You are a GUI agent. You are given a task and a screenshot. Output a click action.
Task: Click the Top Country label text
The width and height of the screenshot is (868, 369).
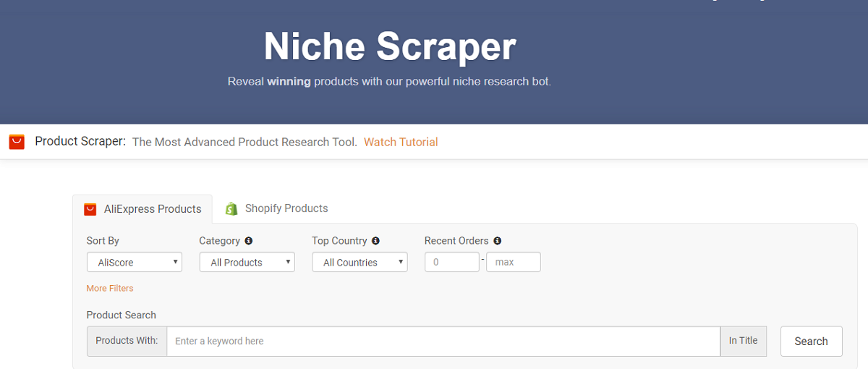339,241
